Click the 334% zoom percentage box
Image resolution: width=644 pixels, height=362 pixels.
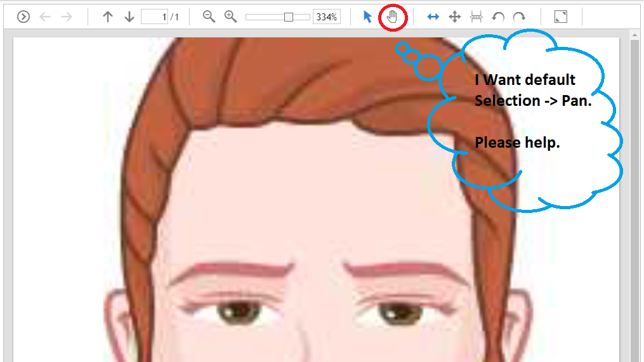click(x=326, y=17)
